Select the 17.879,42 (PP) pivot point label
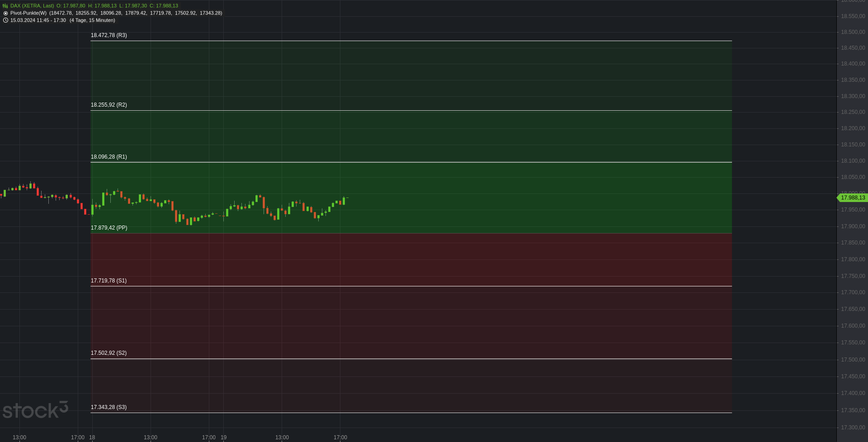Screen dimensions: 868x442 click(109, 228)
